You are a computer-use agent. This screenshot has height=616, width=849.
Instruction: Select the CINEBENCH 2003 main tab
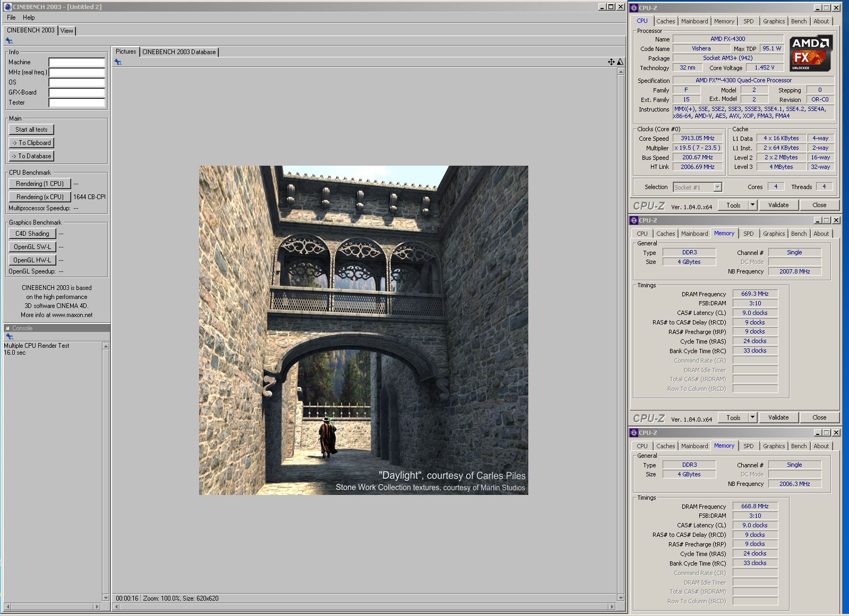tap(30, 30)
